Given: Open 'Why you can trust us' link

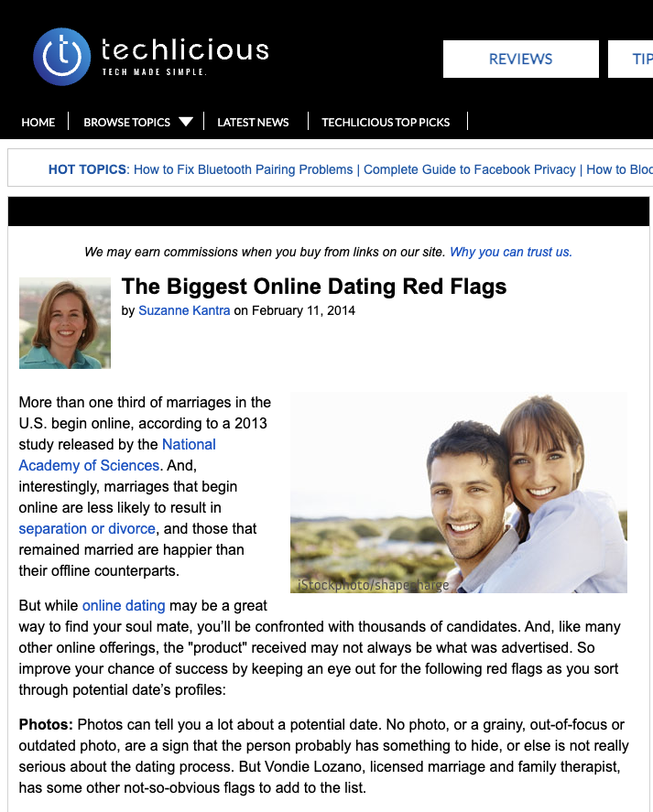Looking at the screenshot, I should (510, 252).
